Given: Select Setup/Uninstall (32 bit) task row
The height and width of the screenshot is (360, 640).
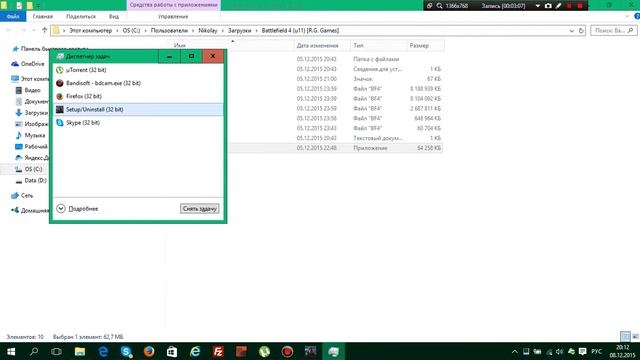Looking at the screenshot, I should tap(138, 109).
